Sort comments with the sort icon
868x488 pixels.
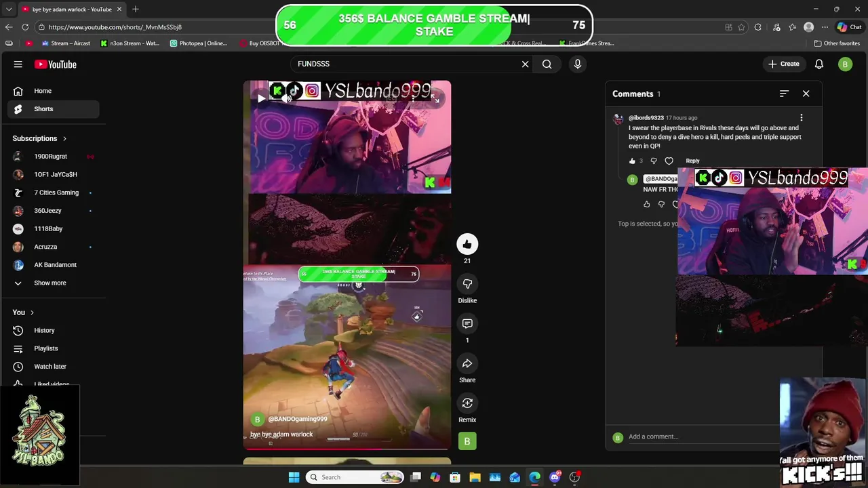coord(784,94)
